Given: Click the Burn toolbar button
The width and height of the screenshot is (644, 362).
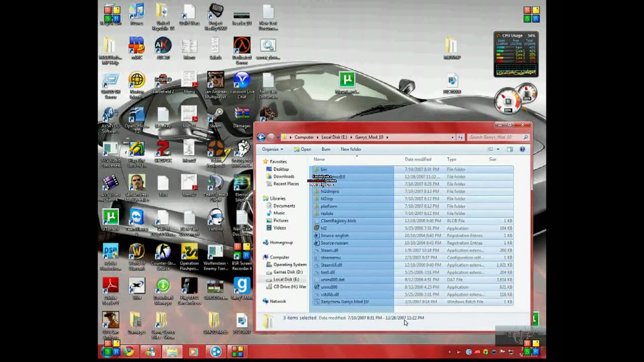Looking at the screenshot, I should (x=326, y=149).
